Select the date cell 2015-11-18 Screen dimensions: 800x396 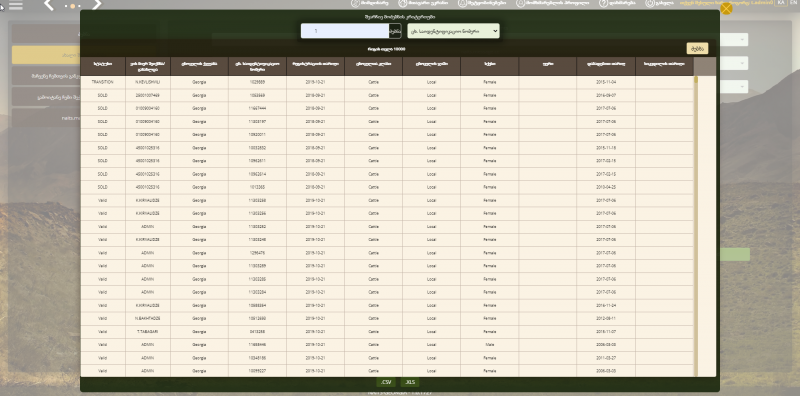606,148
